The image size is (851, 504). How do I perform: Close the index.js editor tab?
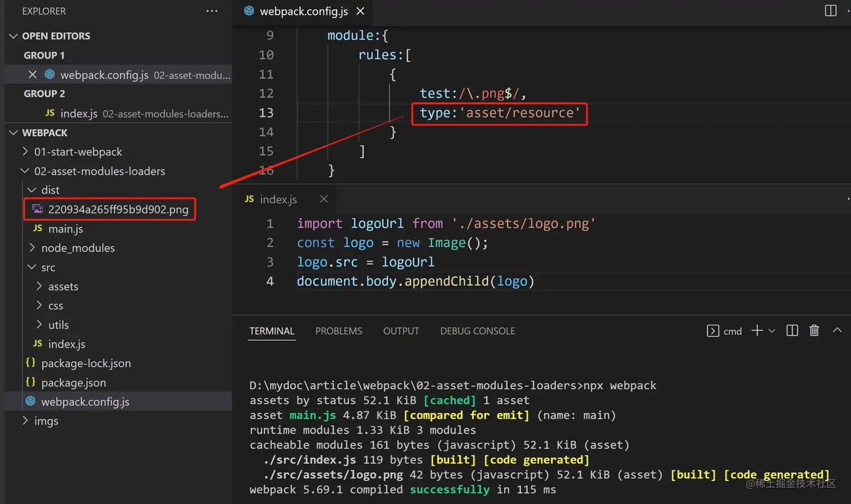(x=324, y=199)
